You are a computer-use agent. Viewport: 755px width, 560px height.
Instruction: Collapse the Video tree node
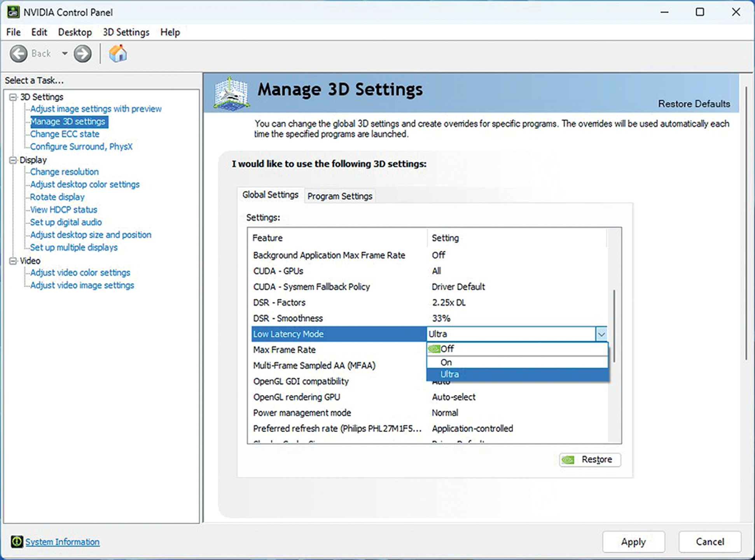click(13, 261)
